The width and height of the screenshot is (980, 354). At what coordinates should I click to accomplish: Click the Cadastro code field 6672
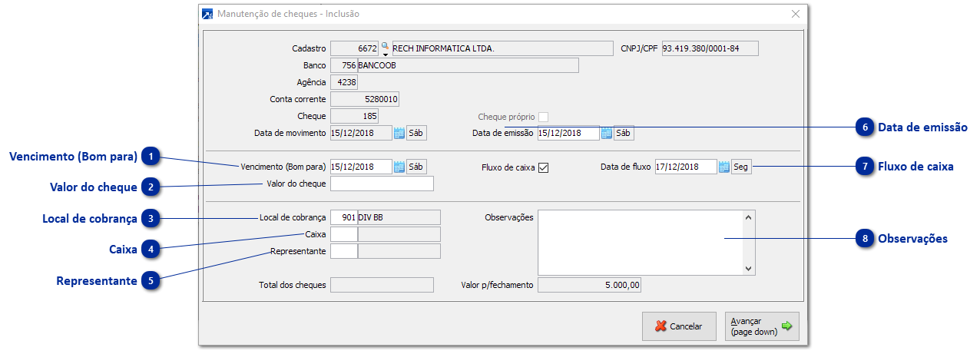(x=355, y=48)
